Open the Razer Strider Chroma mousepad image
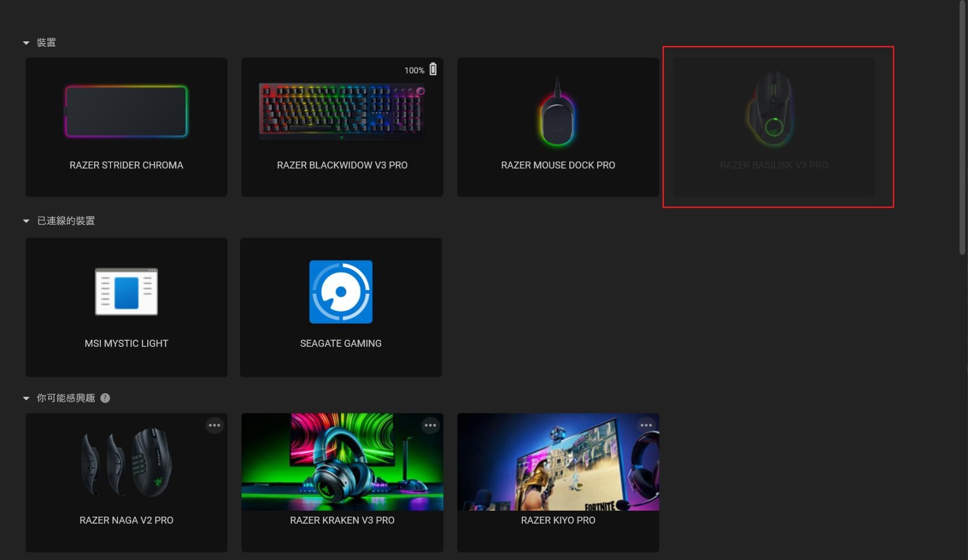Image resolution: width=968 pixels, height=560 pixels. (x=126, y=111)
